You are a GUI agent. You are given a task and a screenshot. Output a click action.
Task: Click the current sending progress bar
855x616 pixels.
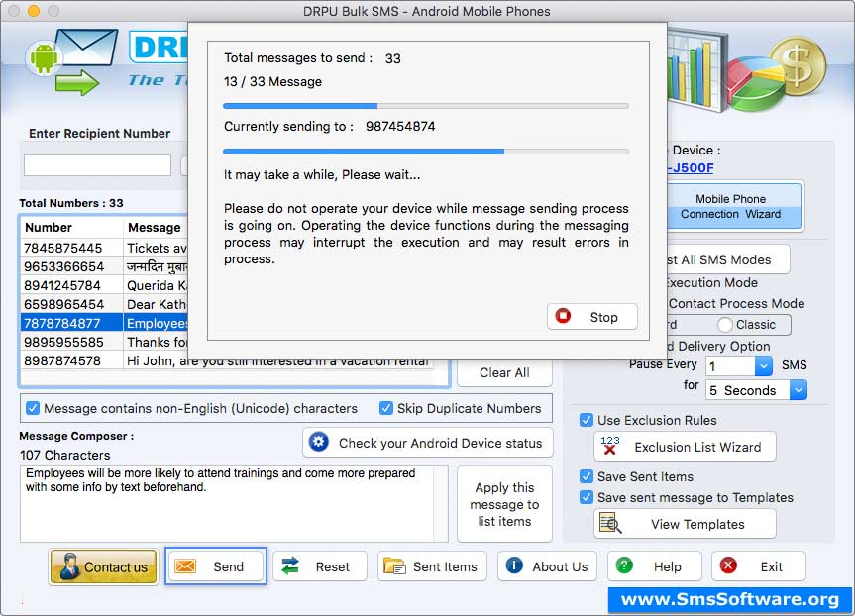coord(426,152)
